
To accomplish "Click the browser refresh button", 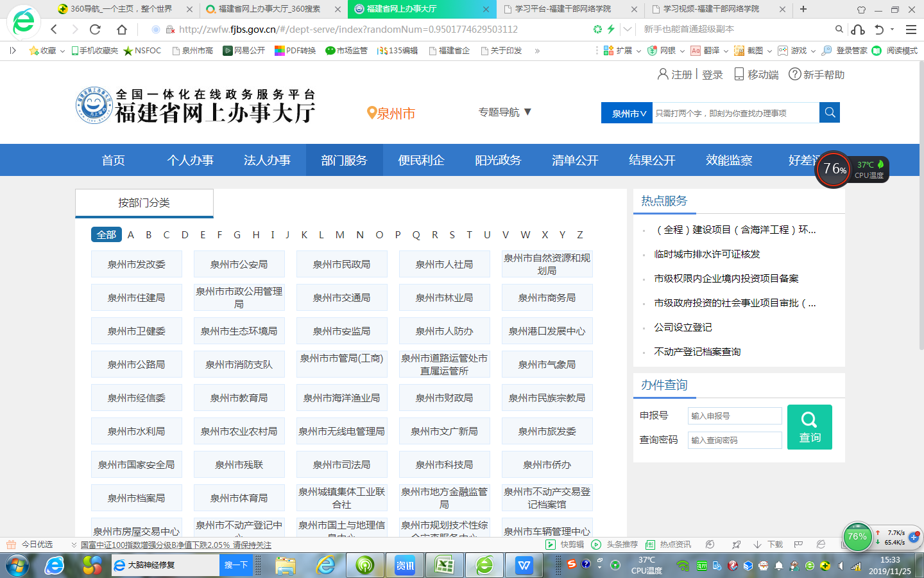I will click(x=95, y=30).
